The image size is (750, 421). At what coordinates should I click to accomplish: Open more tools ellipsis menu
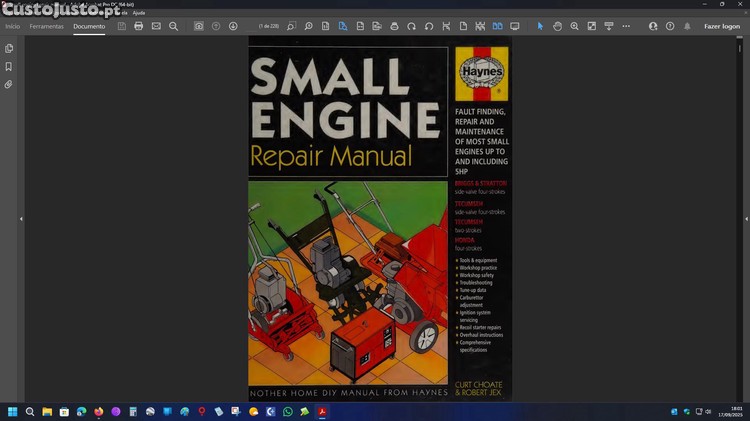click(x=626, y=26)
